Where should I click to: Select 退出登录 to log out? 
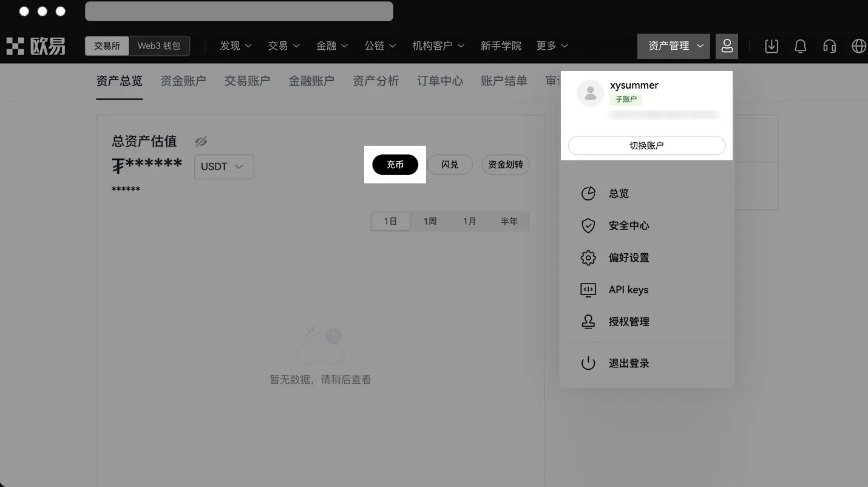tap(628, 364)
